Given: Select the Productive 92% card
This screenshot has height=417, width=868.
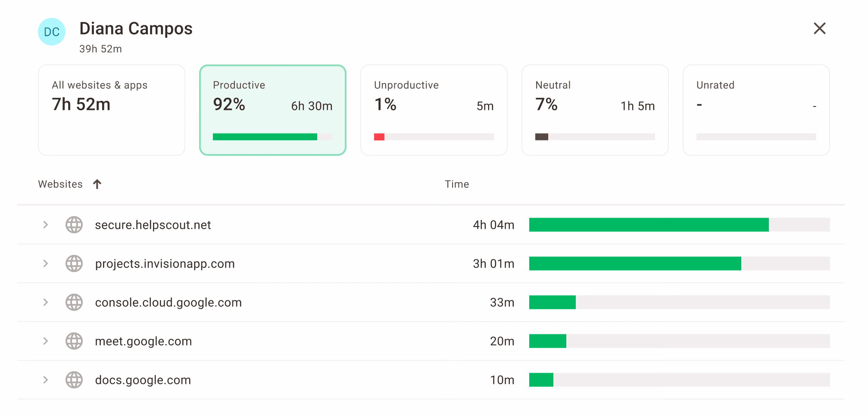Looking at the screenshot, I should pyautogui.click(x=273, y=110).
